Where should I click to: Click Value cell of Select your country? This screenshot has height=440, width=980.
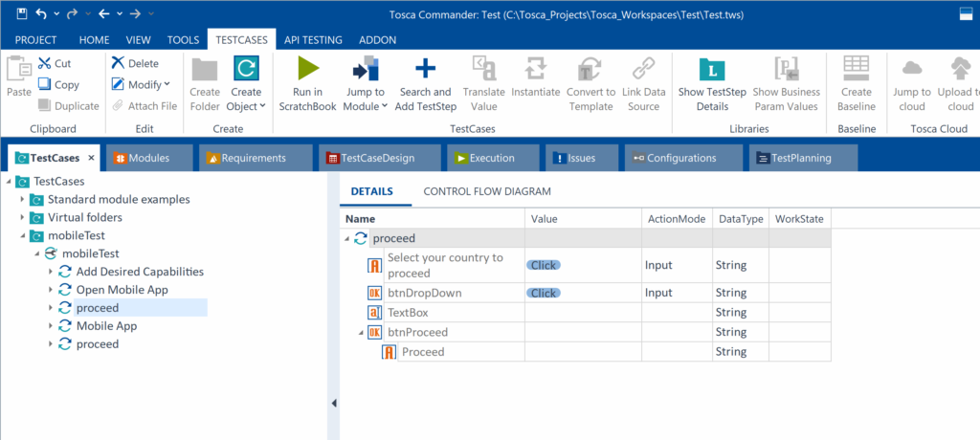point(583,265)
